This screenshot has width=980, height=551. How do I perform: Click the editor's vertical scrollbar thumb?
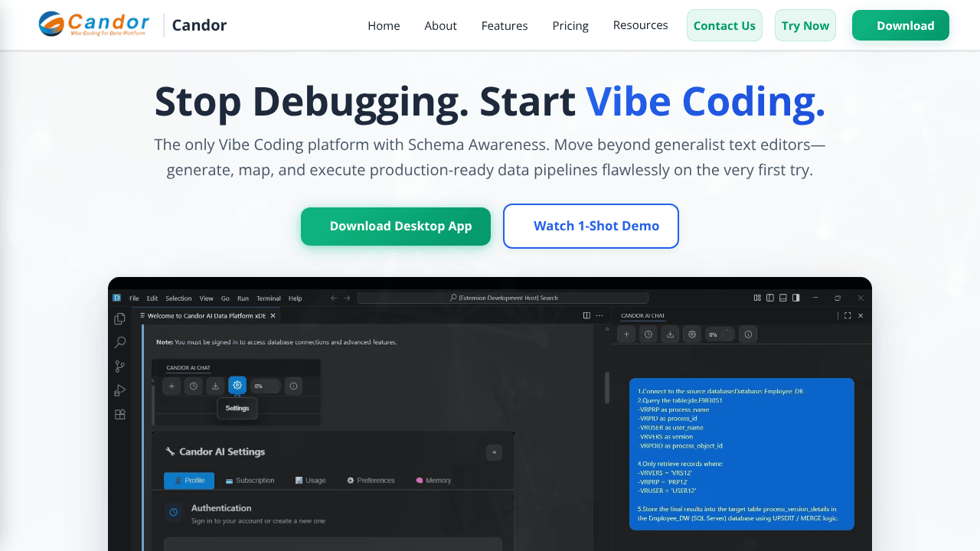point(607,387)
